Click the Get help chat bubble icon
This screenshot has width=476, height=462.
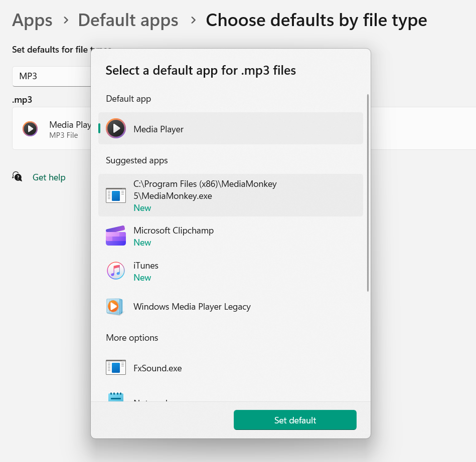point(18,177)
